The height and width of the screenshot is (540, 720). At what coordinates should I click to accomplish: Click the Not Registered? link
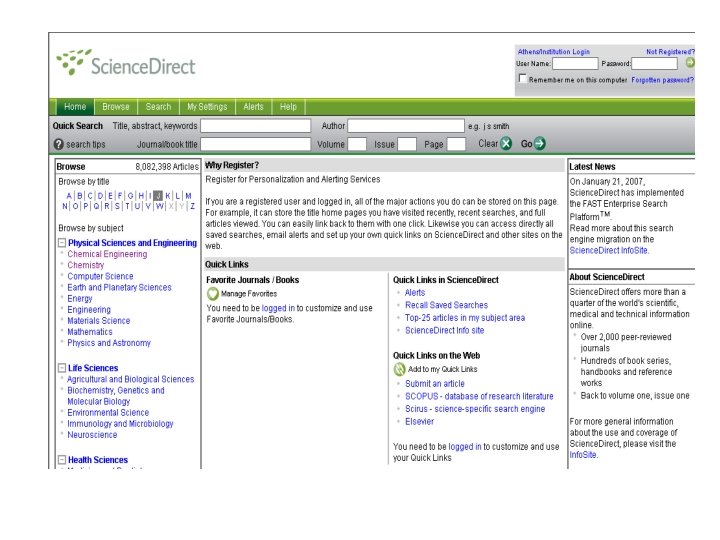point(670,52)
